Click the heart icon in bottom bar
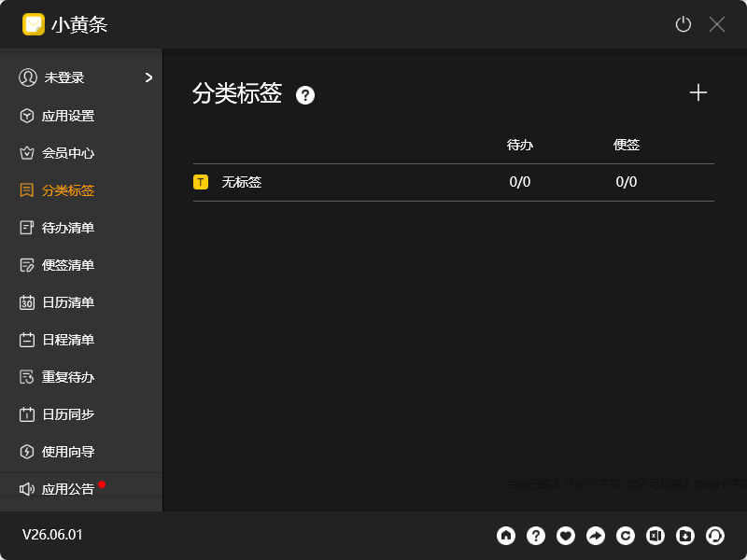Viewport: 747px width, 560px height. click(566, 536)
